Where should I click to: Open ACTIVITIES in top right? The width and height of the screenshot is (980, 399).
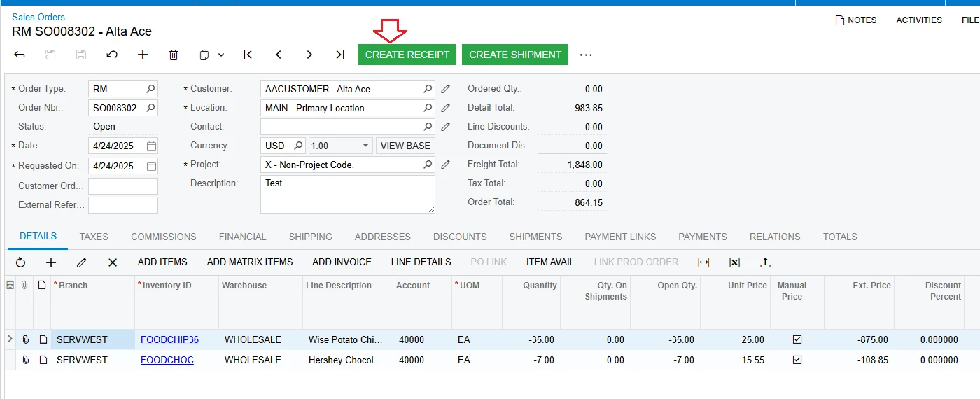tap(919, 20)
